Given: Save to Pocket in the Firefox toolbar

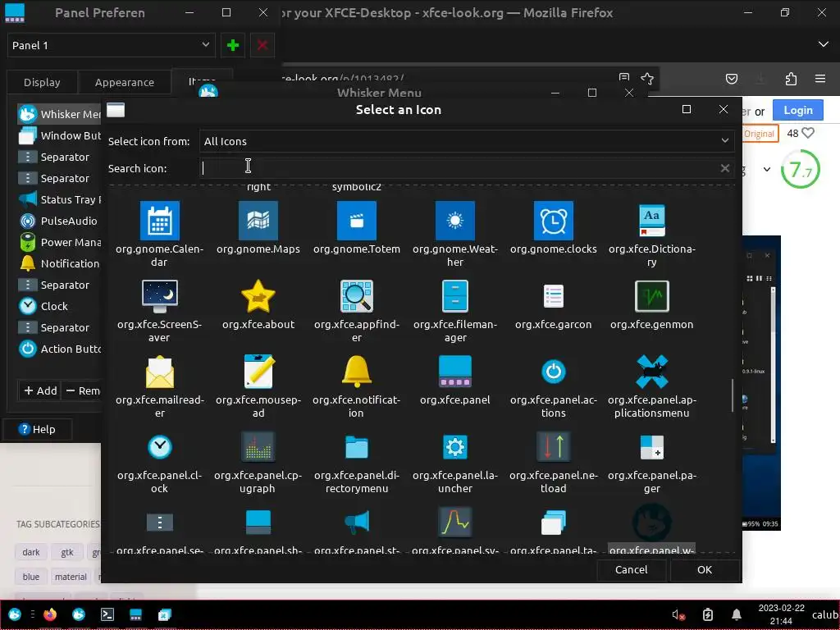Looking at the screenshot, I should pos(732,80).
